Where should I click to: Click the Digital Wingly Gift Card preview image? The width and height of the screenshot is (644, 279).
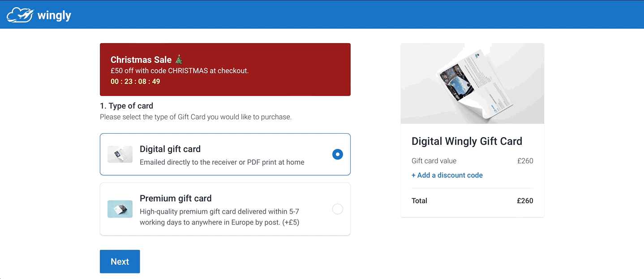472,83
